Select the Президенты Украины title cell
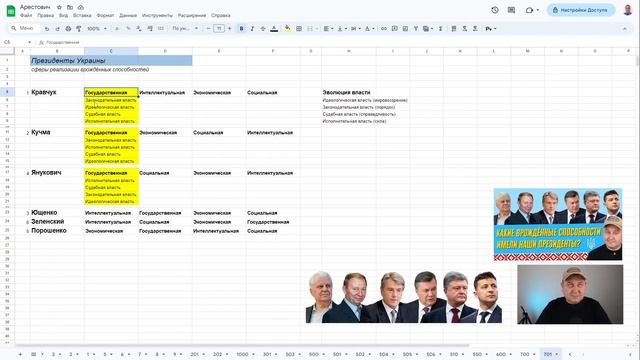This screenshot has width=640, height=360. point(111,60)
